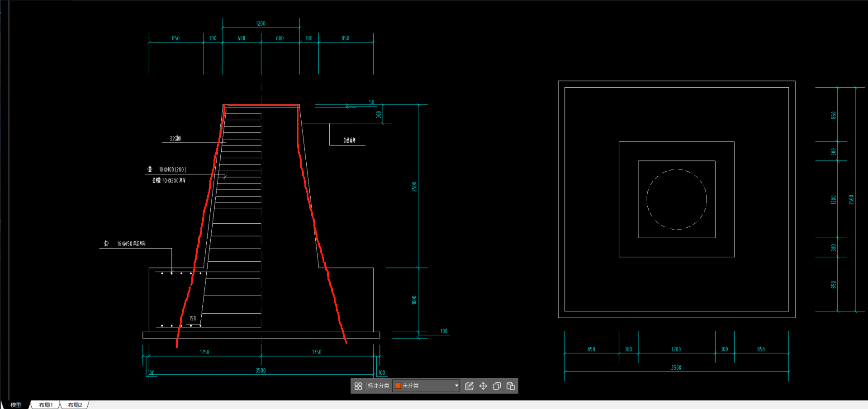The width and height of the screenshot is (868, 409).
Task: Select the 50 dimension text
Action: [x=372, y=102]
